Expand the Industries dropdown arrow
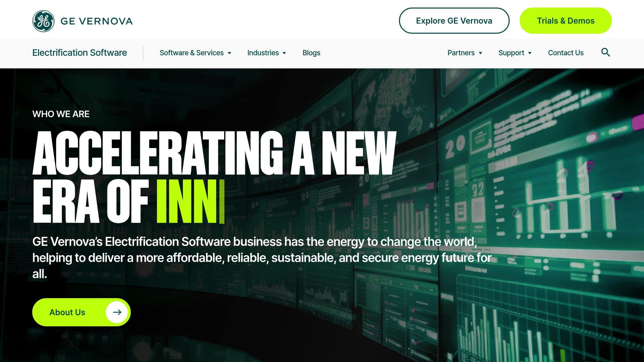 pos(284,53)
